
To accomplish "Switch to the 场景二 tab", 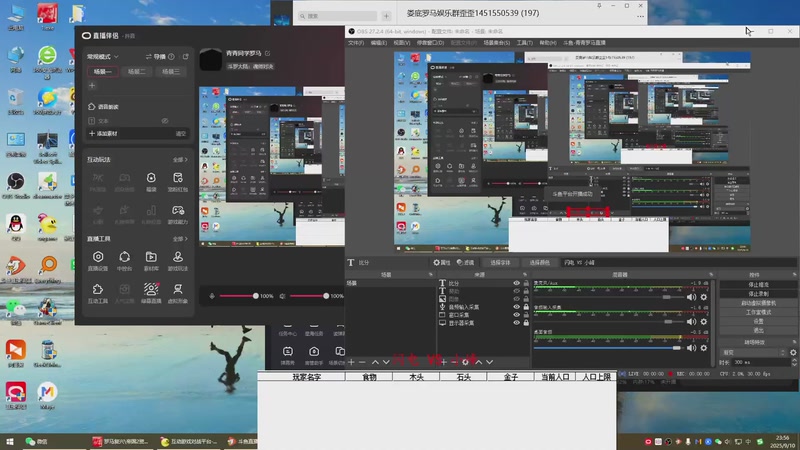I will click(137, 71).
